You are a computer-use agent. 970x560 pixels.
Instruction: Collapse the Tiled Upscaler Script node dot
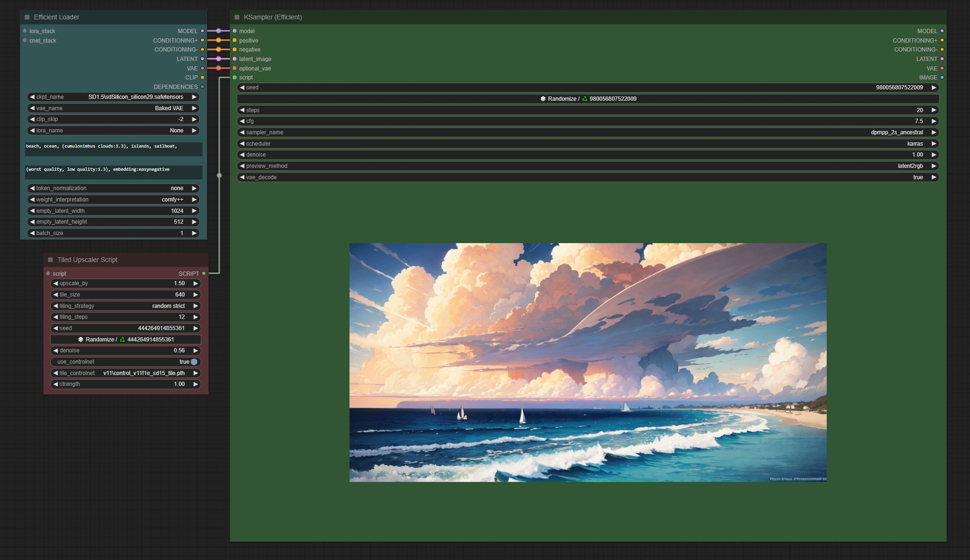51,260
